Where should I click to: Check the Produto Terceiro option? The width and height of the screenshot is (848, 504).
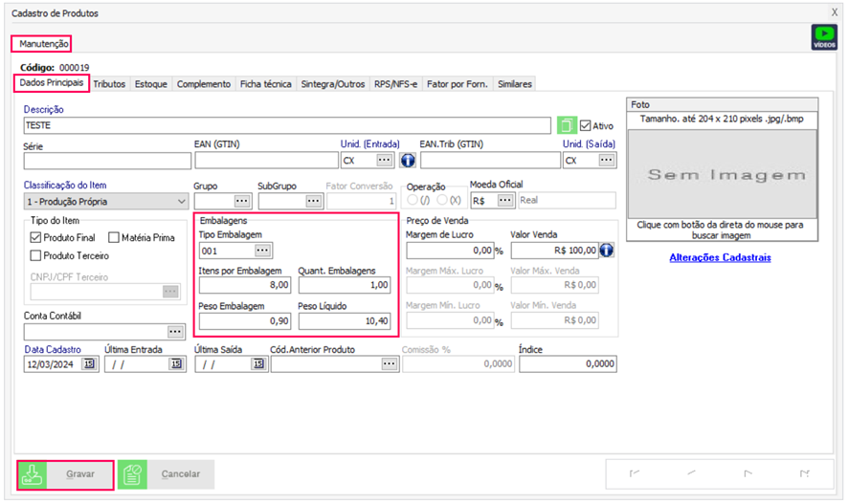click(x=36, y=255)
